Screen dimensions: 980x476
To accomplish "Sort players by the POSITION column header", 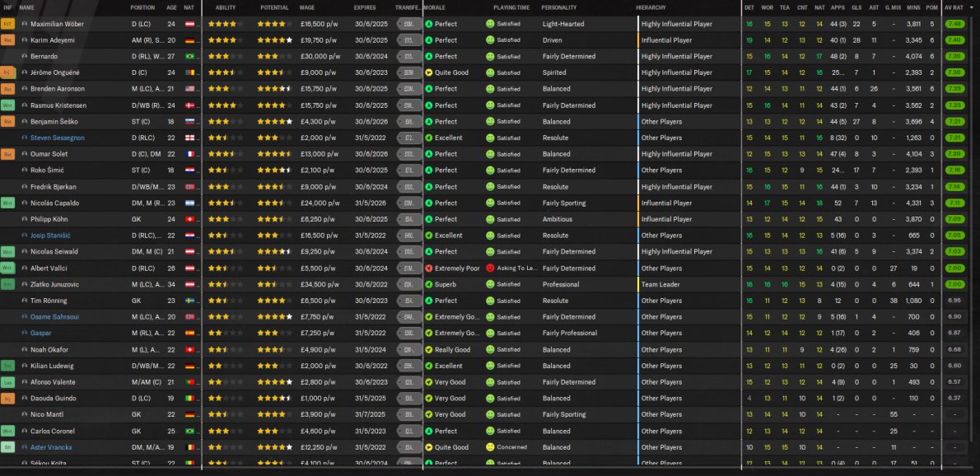I will click(x=142, y=7).
